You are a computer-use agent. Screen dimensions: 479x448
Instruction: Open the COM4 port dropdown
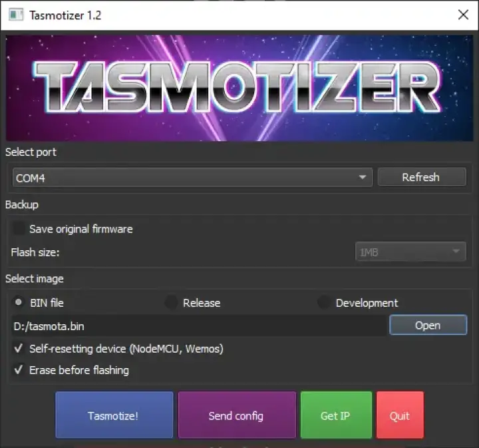point(192,177)
